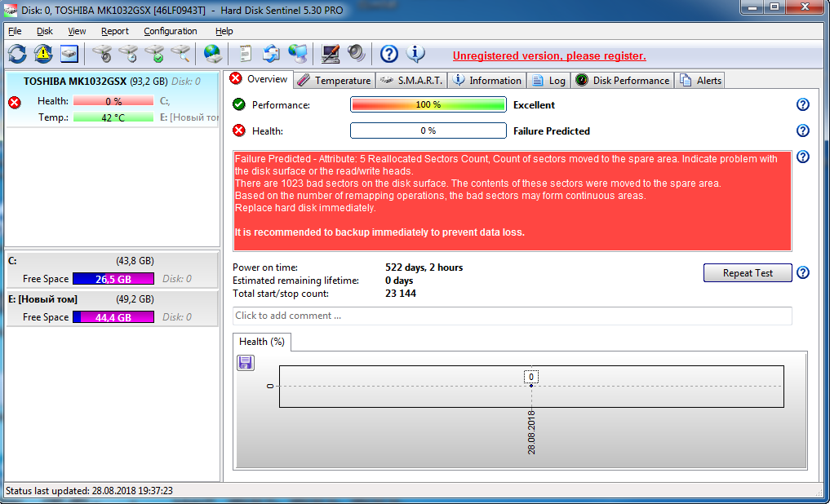The width and height of the screenshot is (830, 504).
Task: Open the Report menu
Action: click(115, 31)
